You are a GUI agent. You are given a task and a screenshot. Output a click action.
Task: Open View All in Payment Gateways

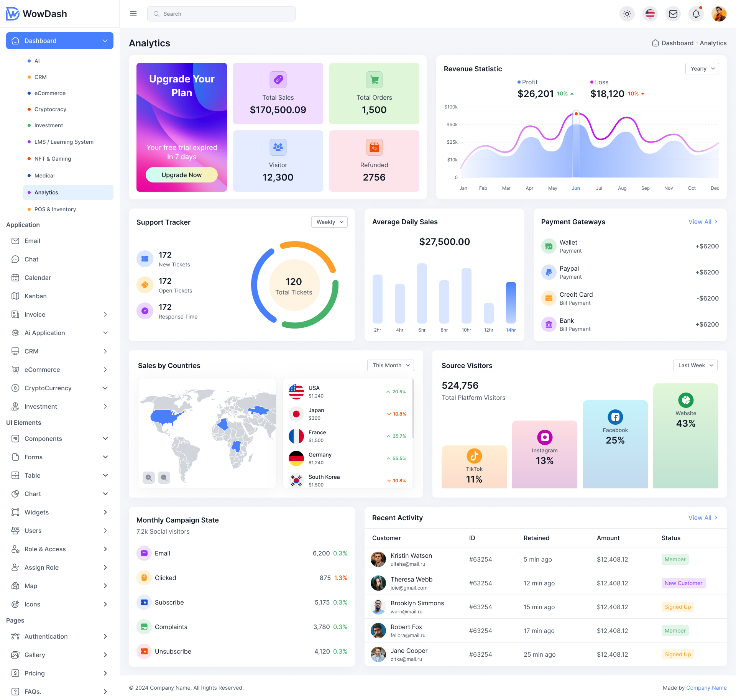coord(703,222)
